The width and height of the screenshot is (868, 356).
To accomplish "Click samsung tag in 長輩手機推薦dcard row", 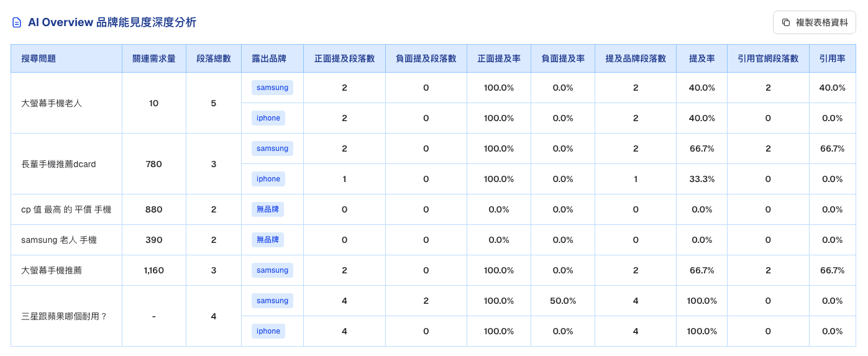I will pos(272,148).
